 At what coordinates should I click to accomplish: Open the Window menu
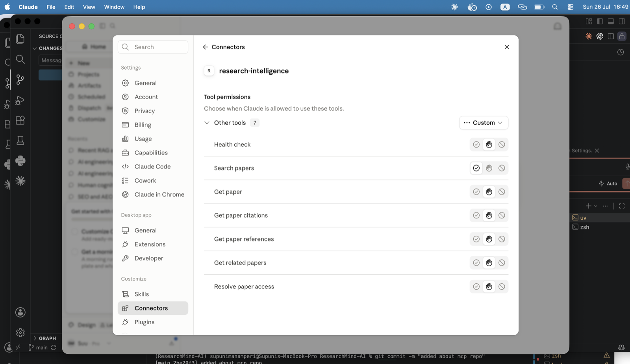pos(114,7)
